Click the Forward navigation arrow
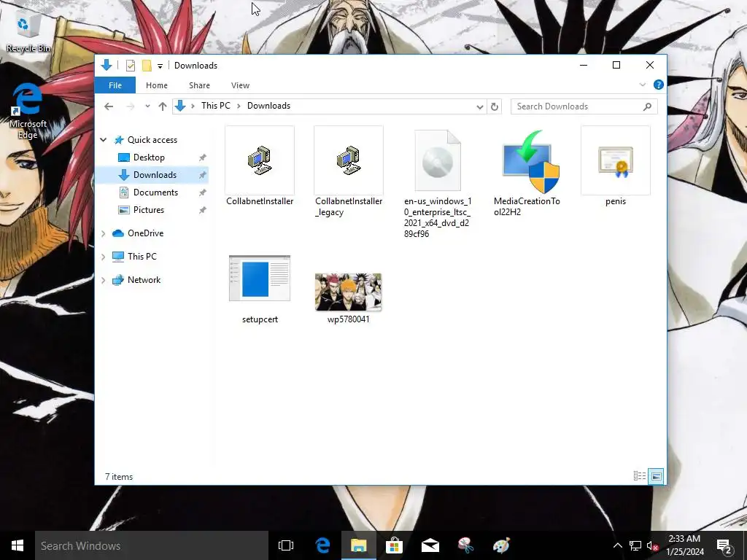 click(130, 106)
